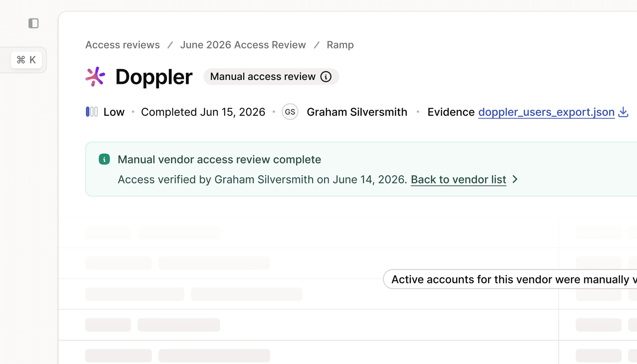
Task: Click the Low risk label
Action: (114, 112)
